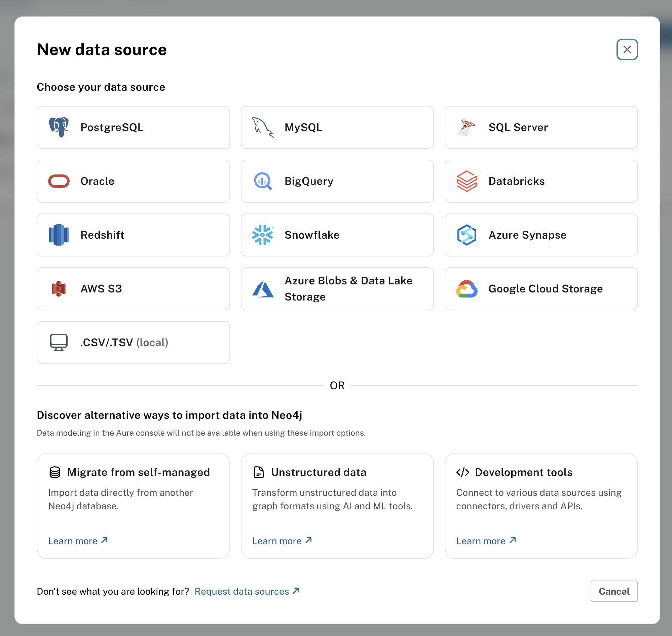Select Azure Blobs & Data Lake Storage
The image size is (672, 636).
click(337, 288)
